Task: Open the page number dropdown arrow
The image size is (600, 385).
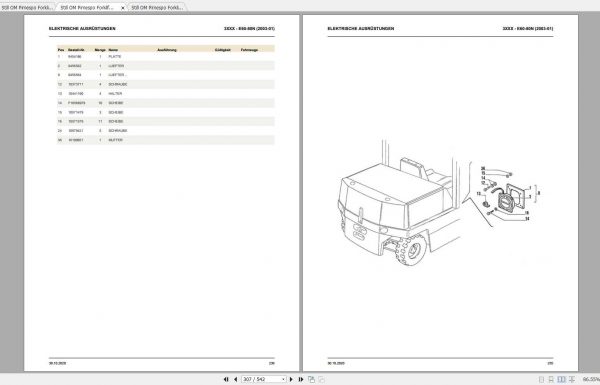Action: click(x=284, y=379)
